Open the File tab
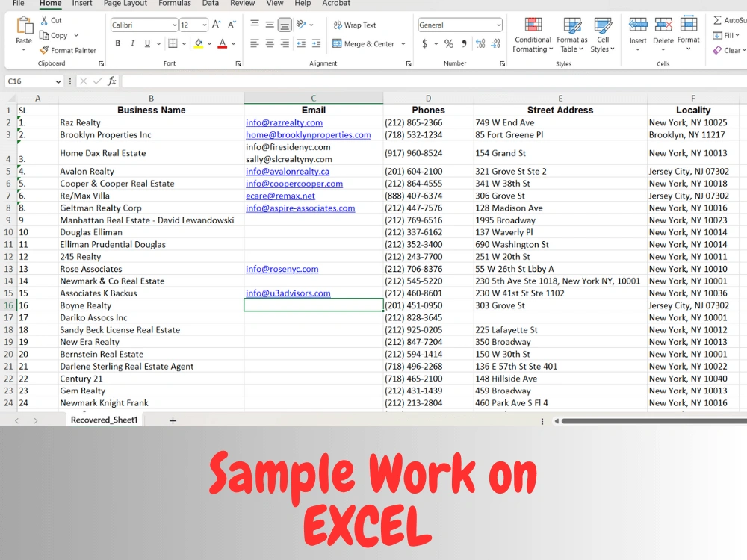The image size is (747, 560). 18,3
